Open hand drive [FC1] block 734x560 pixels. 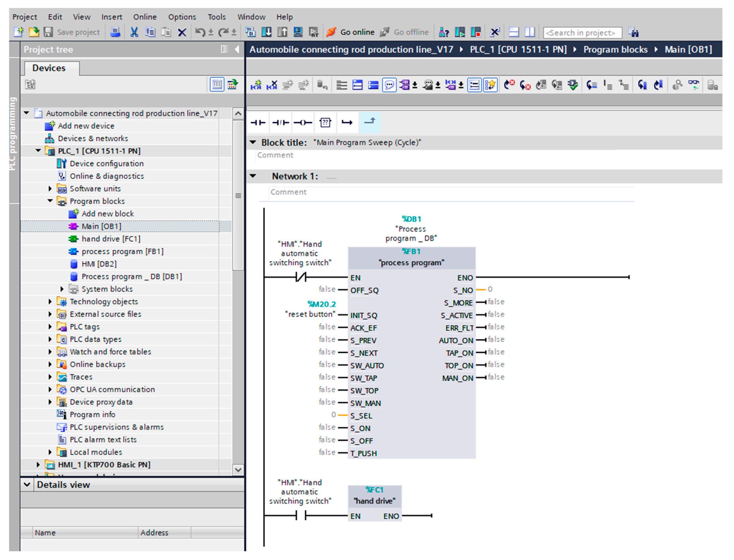(x=111, y=239)
